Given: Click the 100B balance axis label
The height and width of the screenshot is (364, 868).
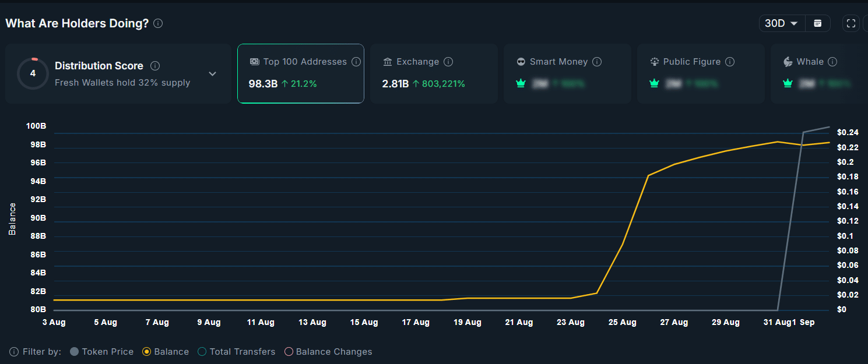Looking at the screenshot, I should pyautogui.click(x=36, y=126).
